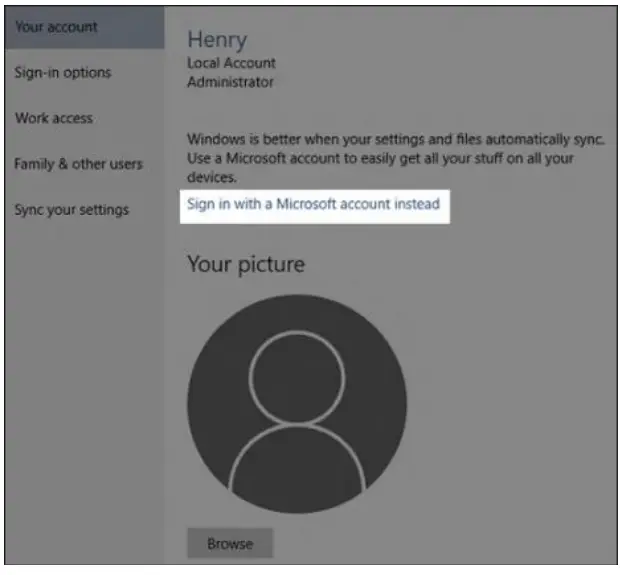Click the head circle of the avatar icon
The image size is (620, 575).
click(296, 375)
